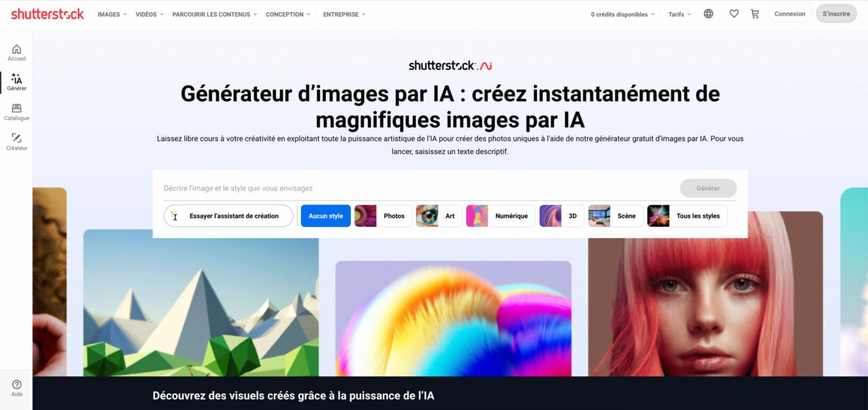This screenshot has width=868, height=410.
Task: Click the Tous les styles thumbnail icon
Action: (658, 216)
